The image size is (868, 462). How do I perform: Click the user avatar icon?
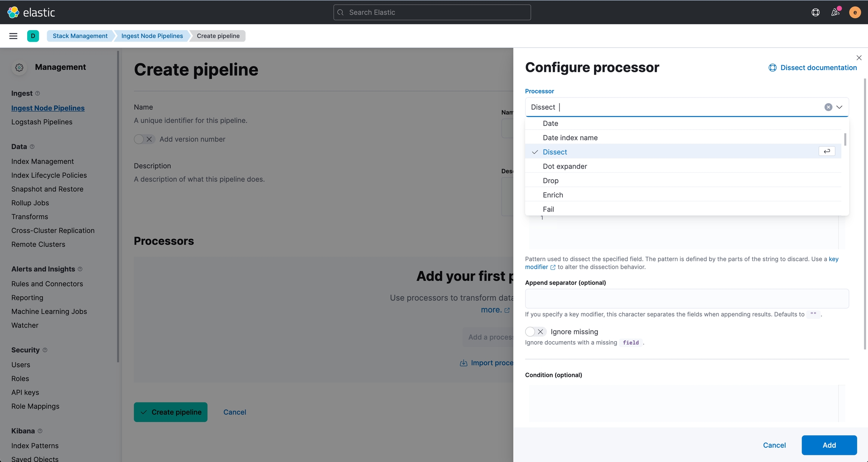(x=855, y=12)
